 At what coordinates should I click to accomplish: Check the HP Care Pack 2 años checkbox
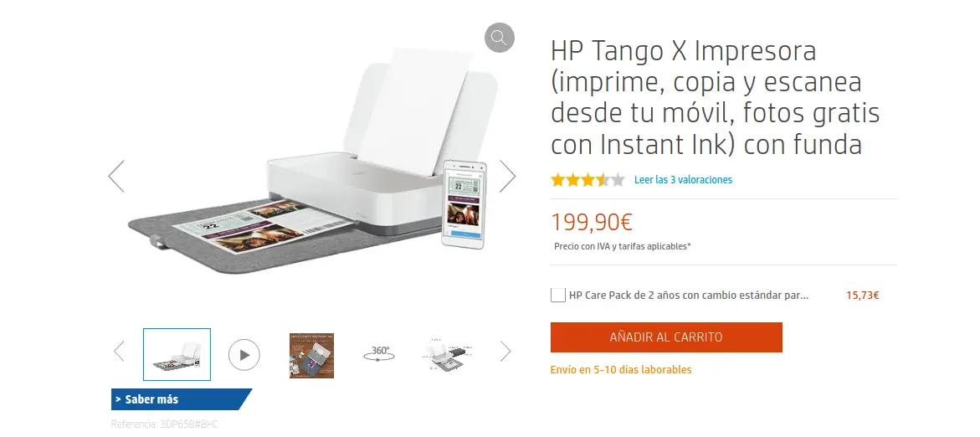click(x=558, y=295)
